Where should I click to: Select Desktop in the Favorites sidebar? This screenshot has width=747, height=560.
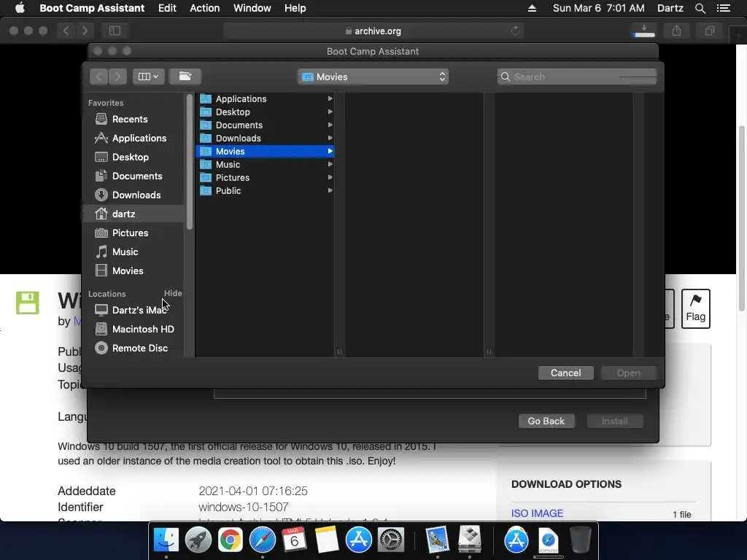[x=130, y=157]
